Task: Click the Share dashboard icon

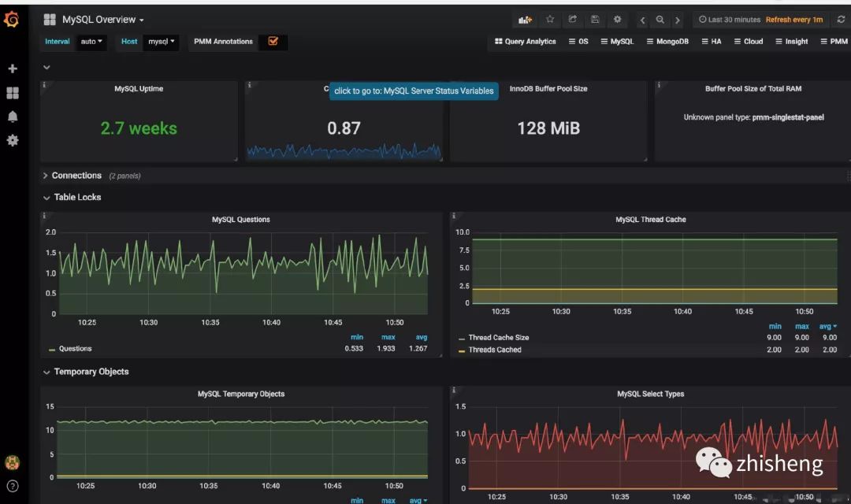Action: tap(573, 20)
